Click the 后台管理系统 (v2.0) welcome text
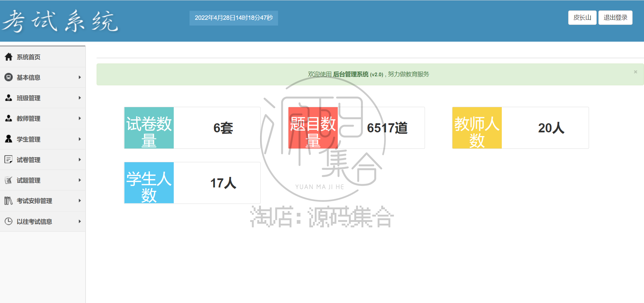This screenshot has width=644, height=303. [358, 74]
